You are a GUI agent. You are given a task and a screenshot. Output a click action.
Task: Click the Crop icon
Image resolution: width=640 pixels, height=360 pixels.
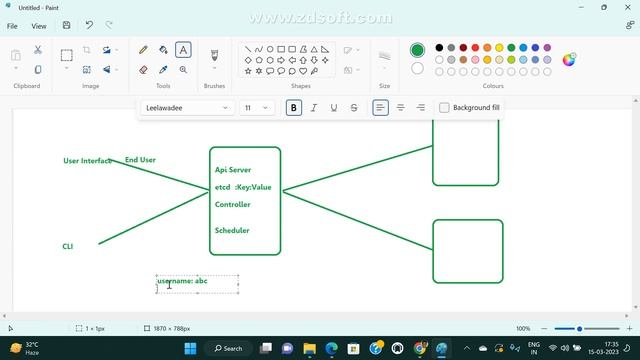click(x=87, y=50)
